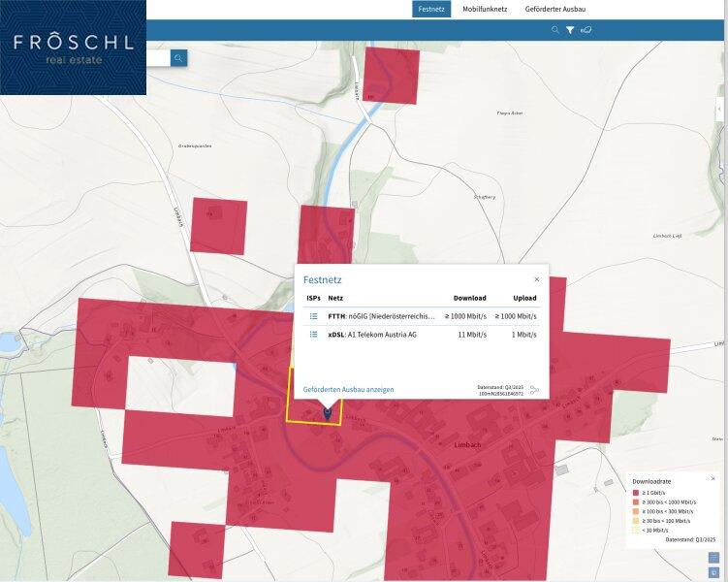Image resolution: width=728 pixels, height=582 pixels.
Task: Click the Fröschl real estate logo
Action: click(73, 48)
